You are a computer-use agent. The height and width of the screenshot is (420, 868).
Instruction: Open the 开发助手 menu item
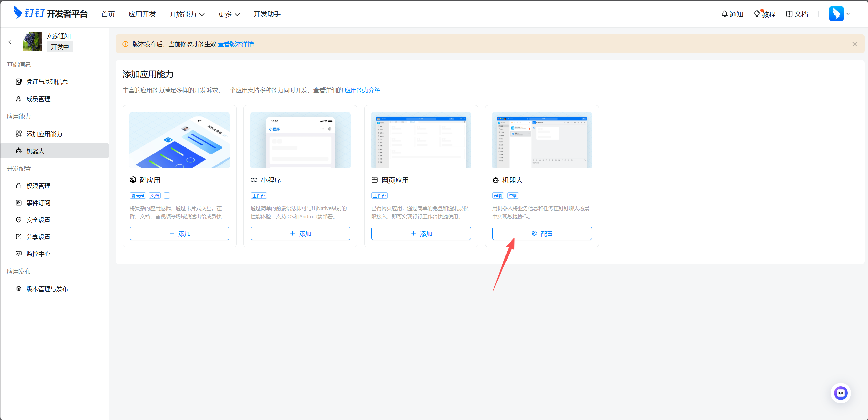pyautogui.click(x=267, y=14)
